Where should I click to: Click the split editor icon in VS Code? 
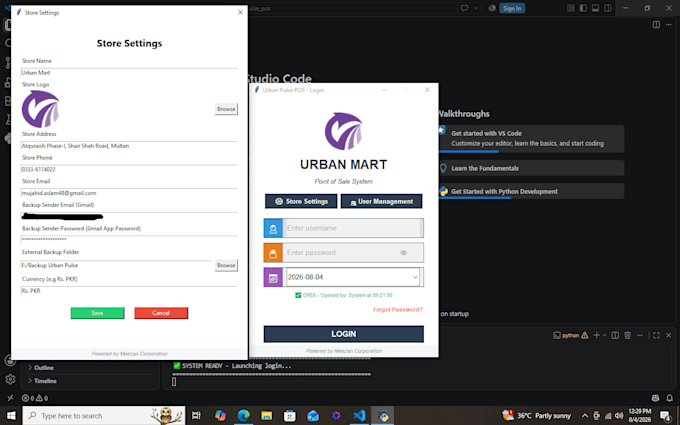point(656,25)
